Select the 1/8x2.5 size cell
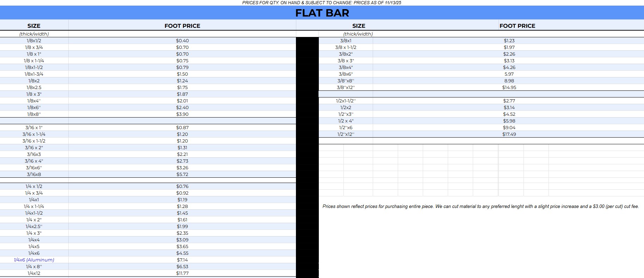This screenshot has height=278, width=644. 34,87
